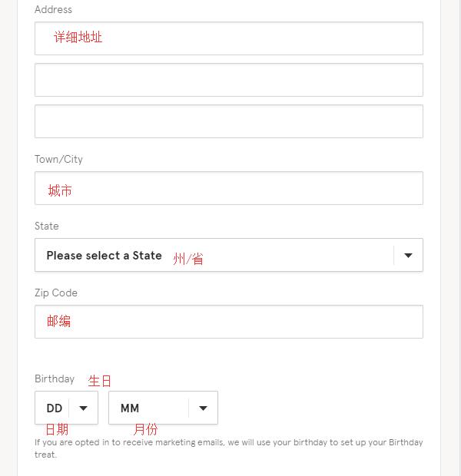Focus the first Address line field
The height and width of the screenshot is (476, 461).
coord(229,38)
